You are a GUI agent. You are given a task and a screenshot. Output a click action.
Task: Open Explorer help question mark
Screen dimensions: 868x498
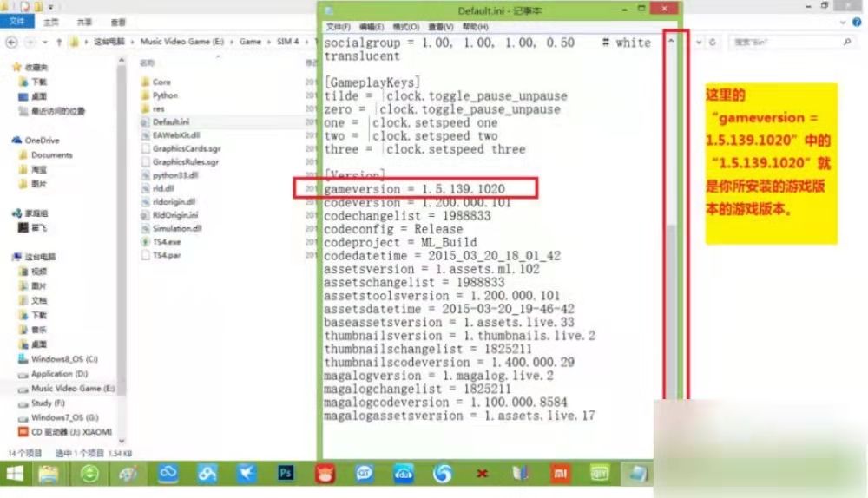point(857,23)
